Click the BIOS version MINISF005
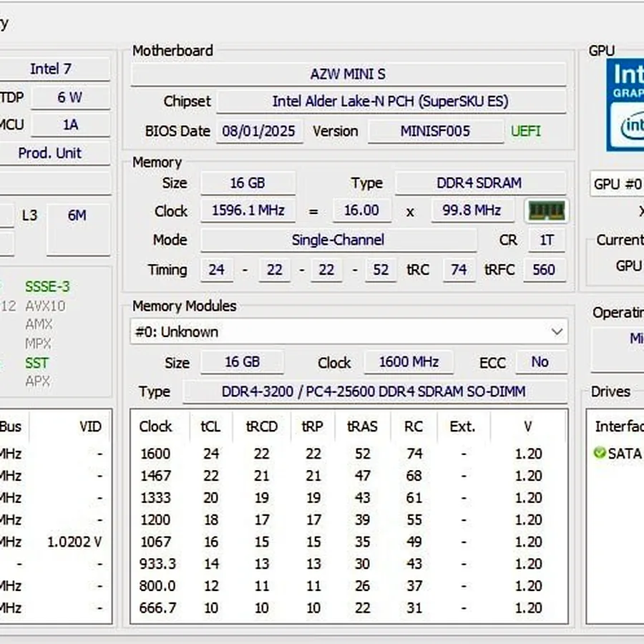644x644 pixels. (x=435, y=131)
